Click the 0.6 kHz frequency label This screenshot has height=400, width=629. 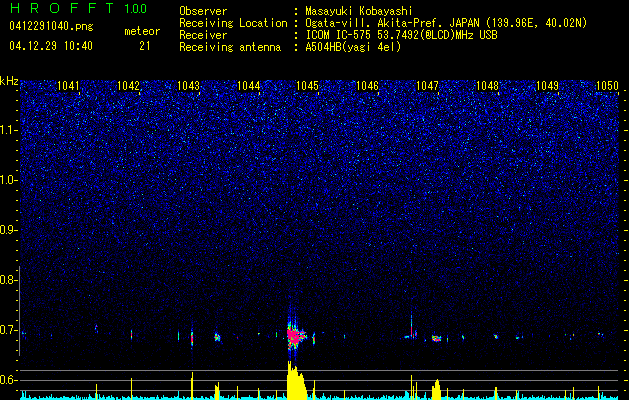click(x=8, y=380)
